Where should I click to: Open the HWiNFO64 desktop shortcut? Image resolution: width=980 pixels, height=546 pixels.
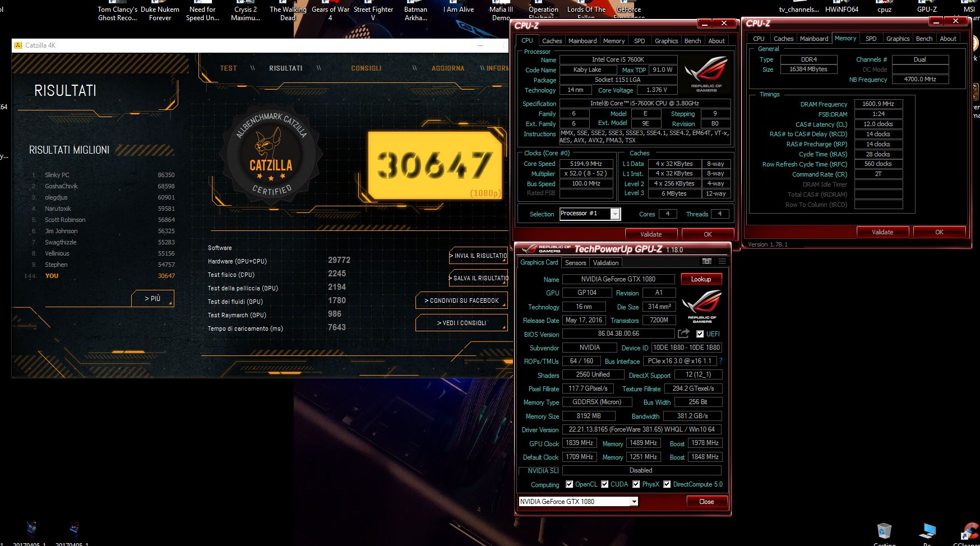(842, 8)
